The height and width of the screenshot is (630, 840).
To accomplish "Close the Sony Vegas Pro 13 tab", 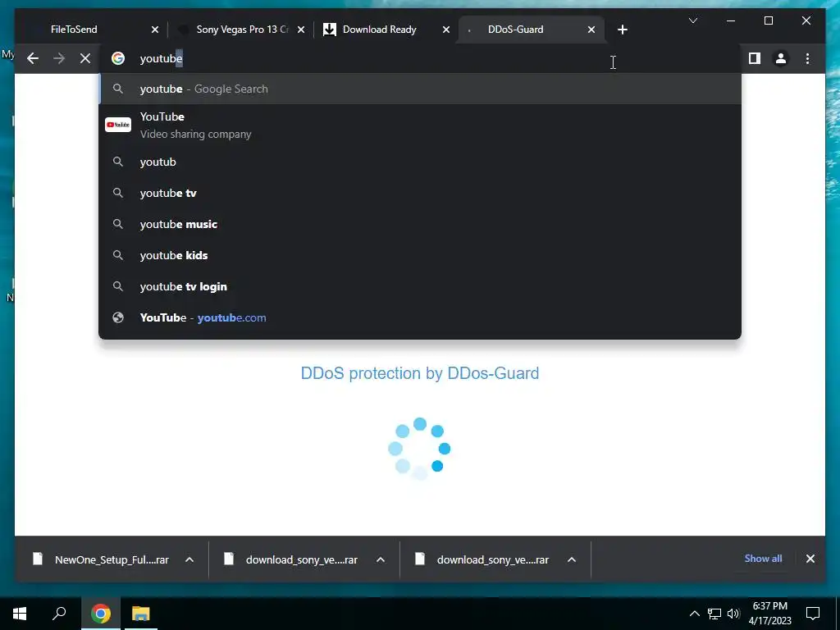I will pos(301,30).
